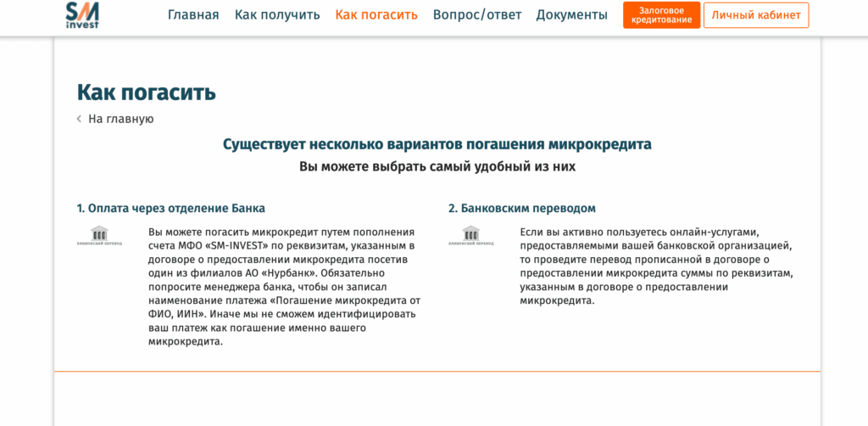Click the SM invest logo
This screenshot has width=868, height=426.
82,14
